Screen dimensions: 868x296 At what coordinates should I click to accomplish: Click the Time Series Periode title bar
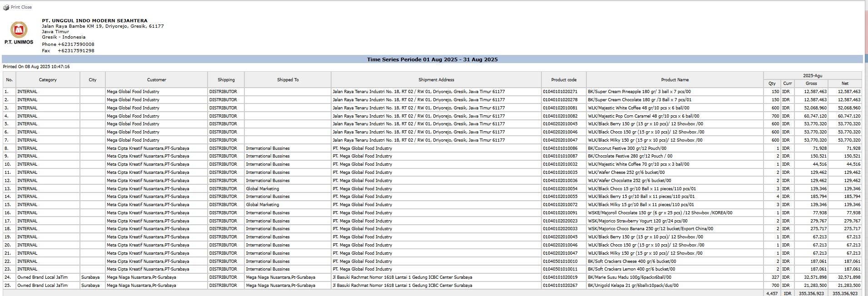pyautogui.click(x=432, y=59)
